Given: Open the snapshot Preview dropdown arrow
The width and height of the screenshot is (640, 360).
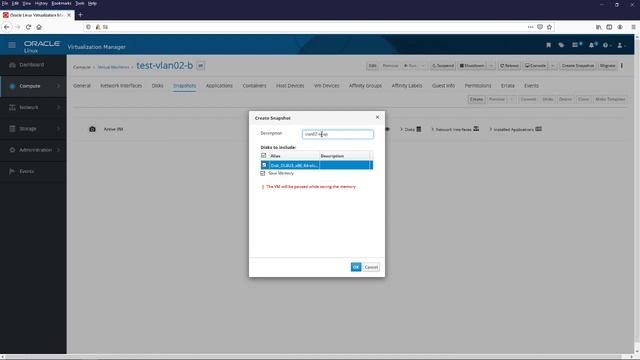Looking at the screenshot, I should click(511, 99).
